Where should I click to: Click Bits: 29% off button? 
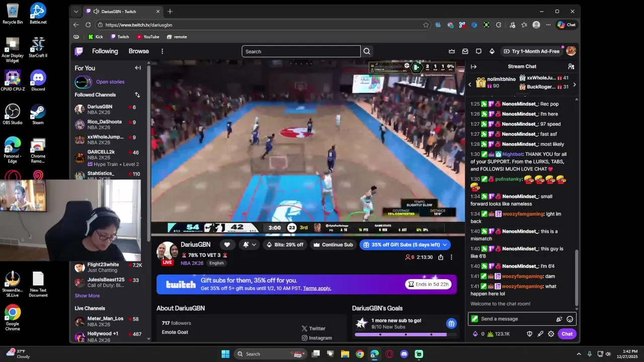[x=285, y=245]
